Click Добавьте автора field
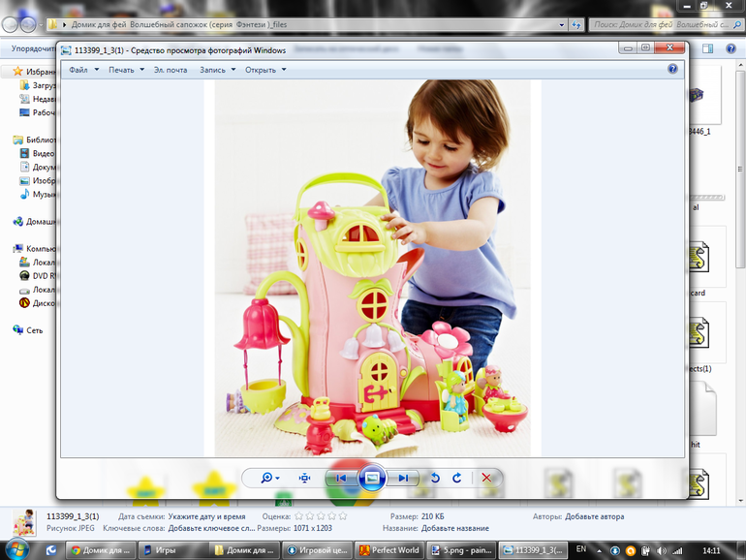This screenshot has height=560, width=746. pyautogui.click(x=594, y=516)
